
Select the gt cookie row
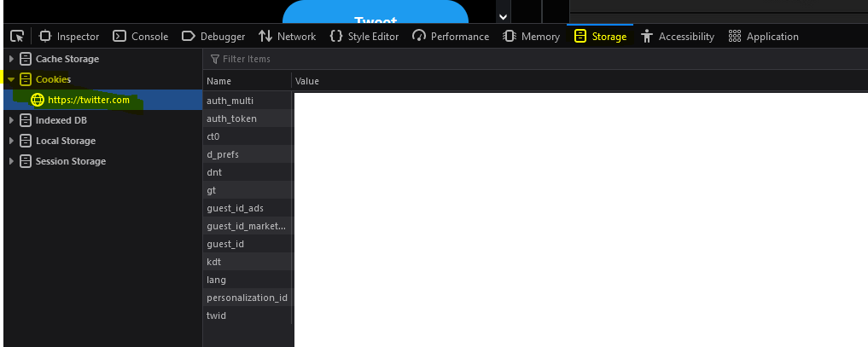point(248,190)
